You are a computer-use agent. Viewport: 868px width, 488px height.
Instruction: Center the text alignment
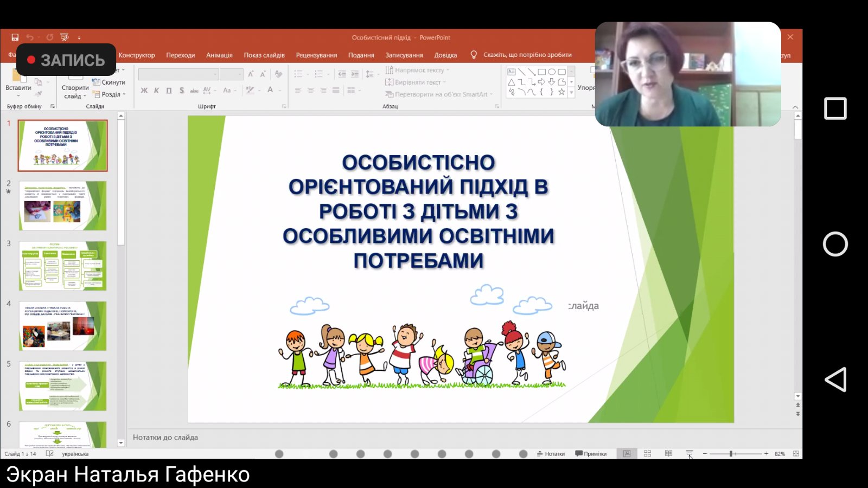[311, 91]
